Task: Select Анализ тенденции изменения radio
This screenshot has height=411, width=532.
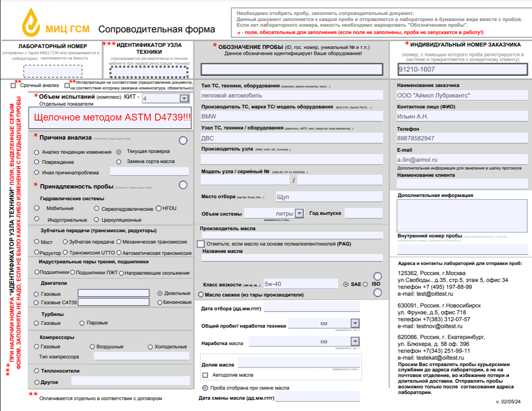Action: pyautogui.click(x=36, y=152)
